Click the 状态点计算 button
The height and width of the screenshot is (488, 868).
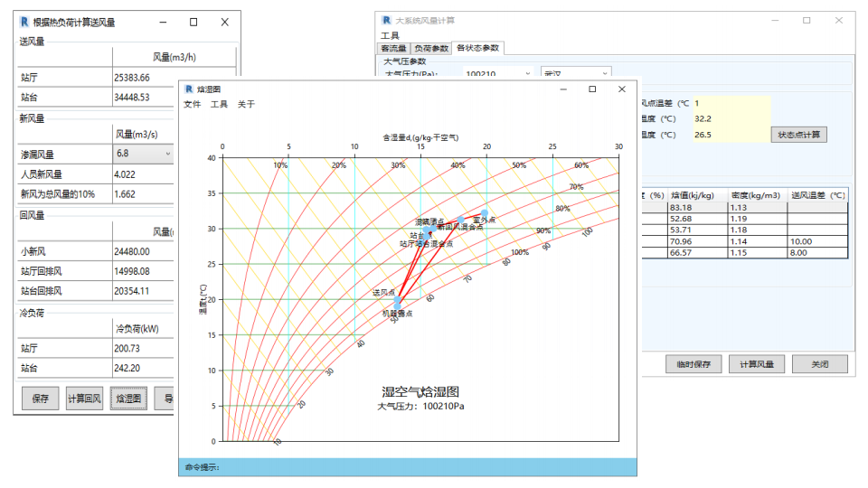[798, 135]
